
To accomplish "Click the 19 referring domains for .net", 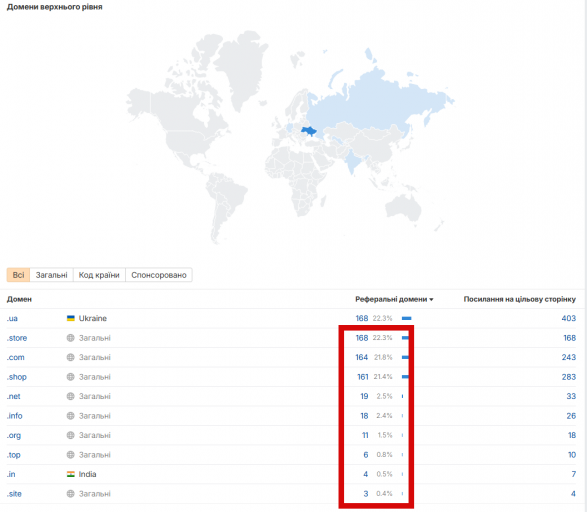I will coord(364,396).
